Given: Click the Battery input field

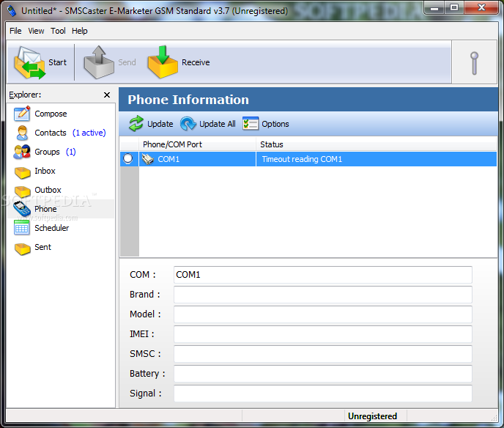Looking at the screenshot, I should click(323, 374).
